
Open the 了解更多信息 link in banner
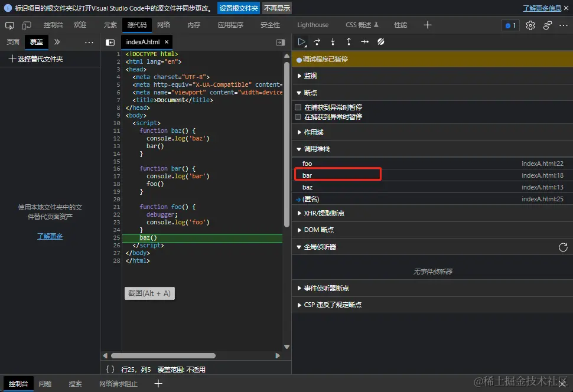[x=542, y=8]
